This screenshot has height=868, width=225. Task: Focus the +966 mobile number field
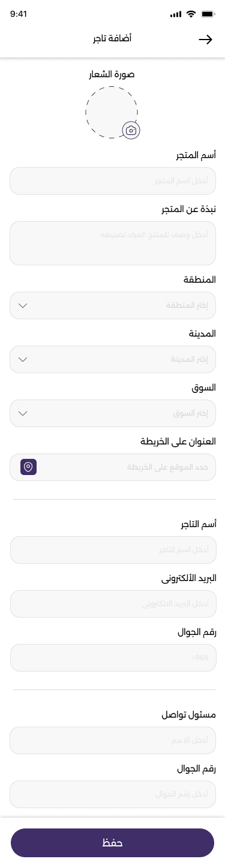tap(113, 658)
